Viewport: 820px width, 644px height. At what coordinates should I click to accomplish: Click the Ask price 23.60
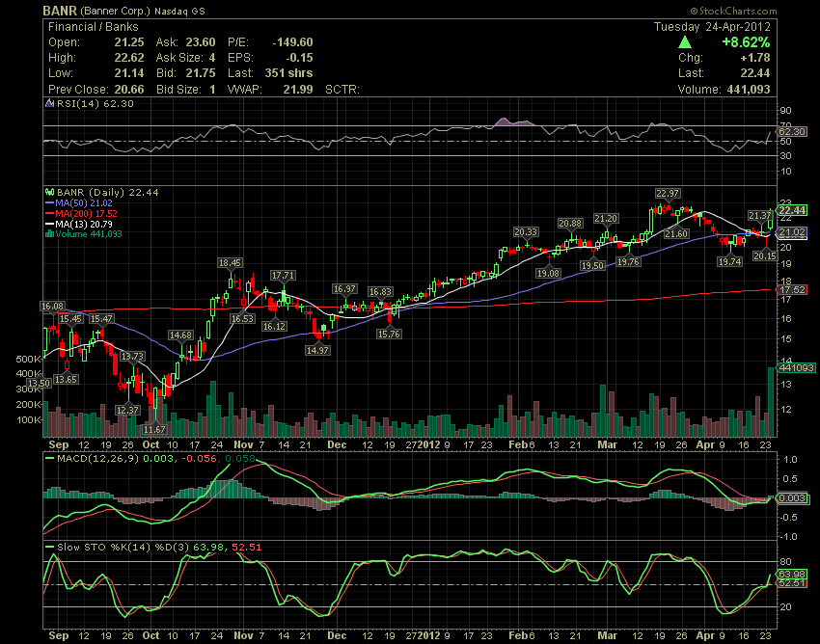click(201, 42)
